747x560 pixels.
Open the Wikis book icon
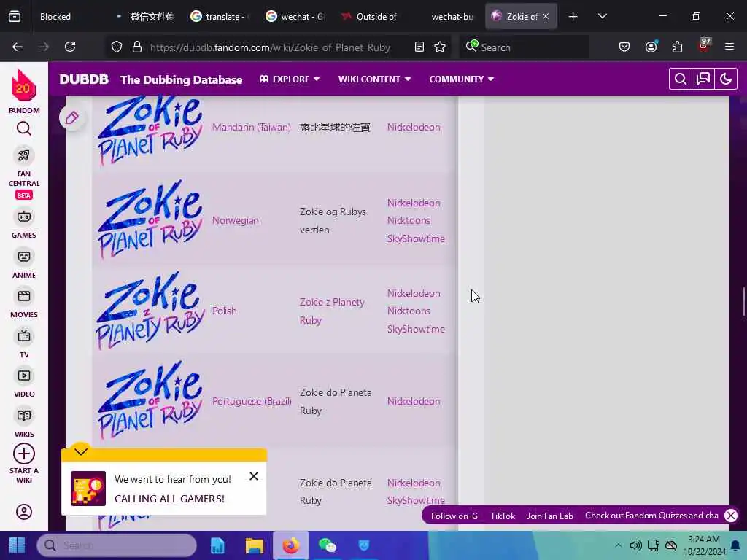pos(24,416)
